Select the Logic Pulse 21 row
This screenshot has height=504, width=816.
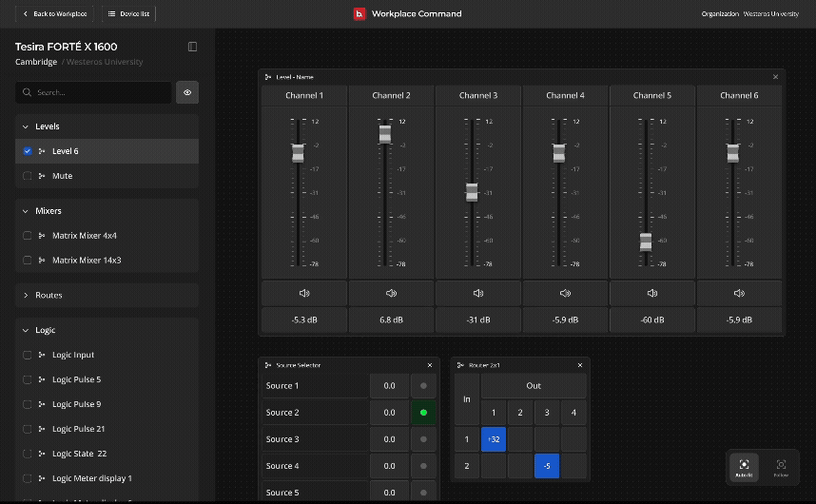pyautogui.click(x=107, y=429)
